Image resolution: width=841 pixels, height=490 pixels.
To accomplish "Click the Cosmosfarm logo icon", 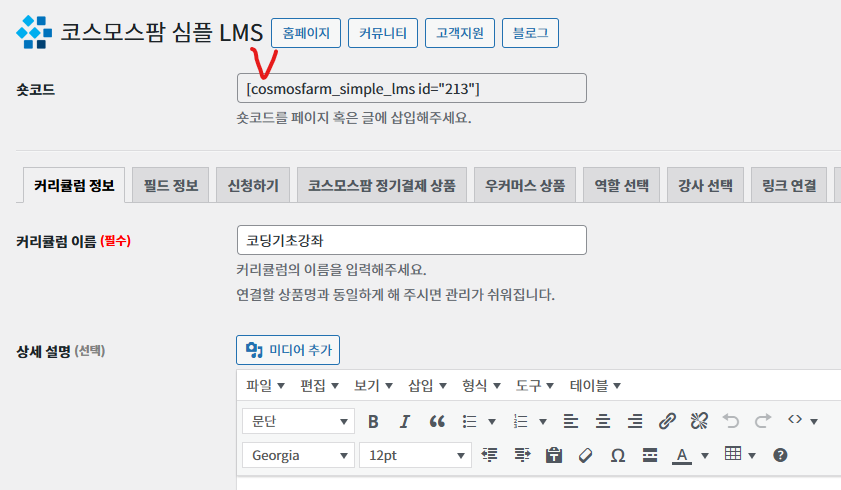I will point(34,32).
